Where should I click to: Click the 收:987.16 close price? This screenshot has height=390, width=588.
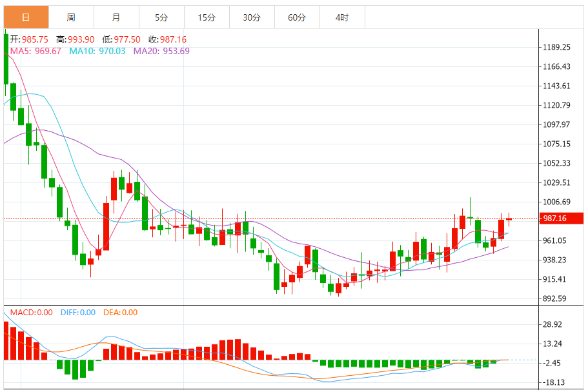[x=167, y=39]
